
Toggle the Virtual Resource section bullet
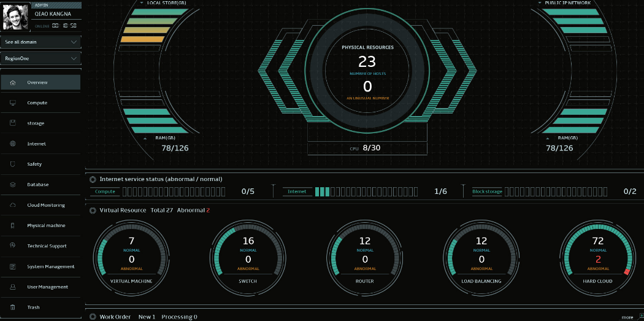click(x=93, y=211)
